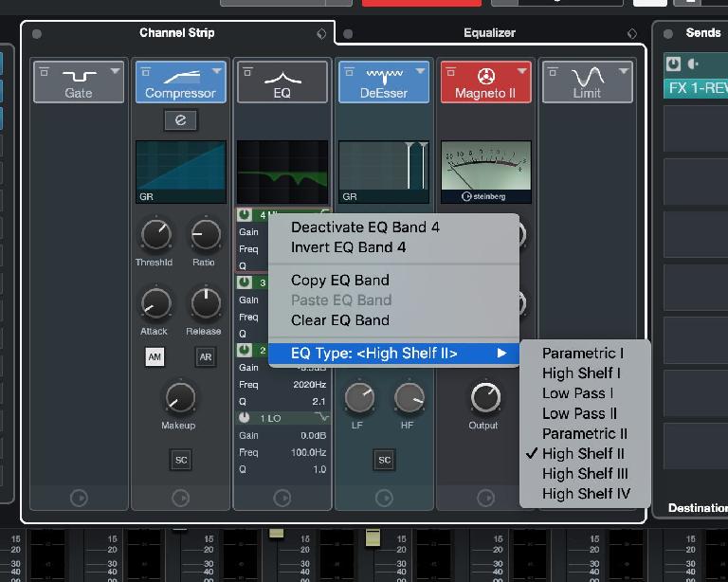
Task: Select the Compressor module header
Action: click(180, 82)
